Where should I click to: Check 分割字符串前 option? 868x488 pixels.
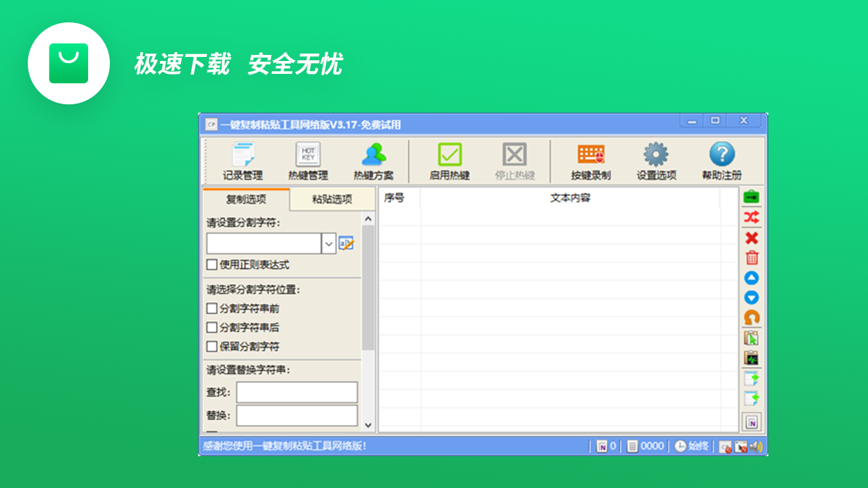212,308
